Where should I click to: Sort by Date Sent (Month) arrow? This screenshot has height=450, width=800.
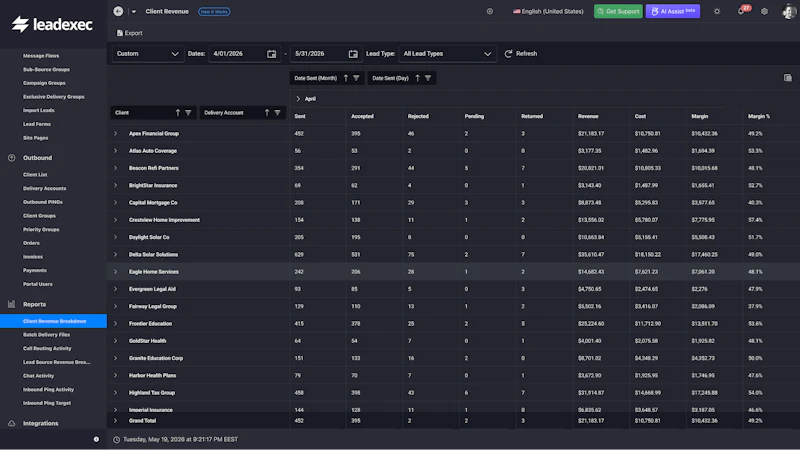pos(346,78)
